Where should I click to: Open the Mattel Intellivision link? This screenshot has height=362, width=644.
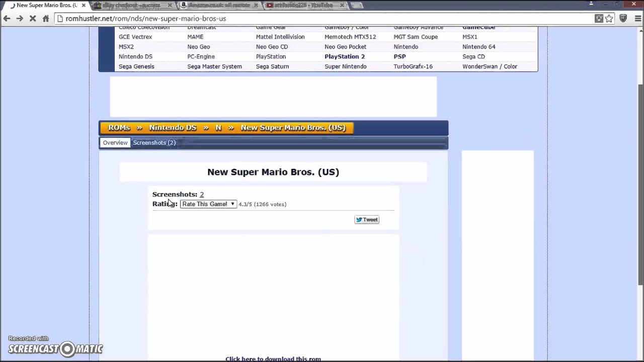pos(280,37)
